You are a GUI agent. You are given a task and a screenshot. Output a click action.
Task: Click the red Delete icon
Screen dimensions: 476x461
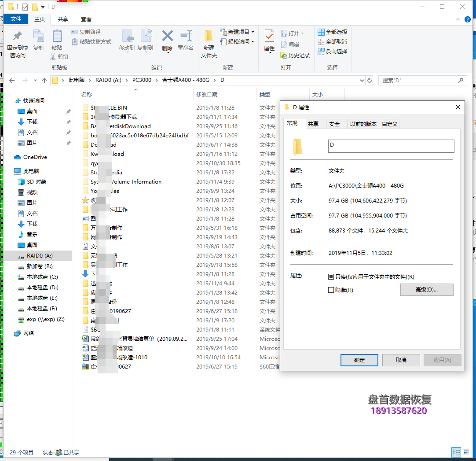point(167,36)
